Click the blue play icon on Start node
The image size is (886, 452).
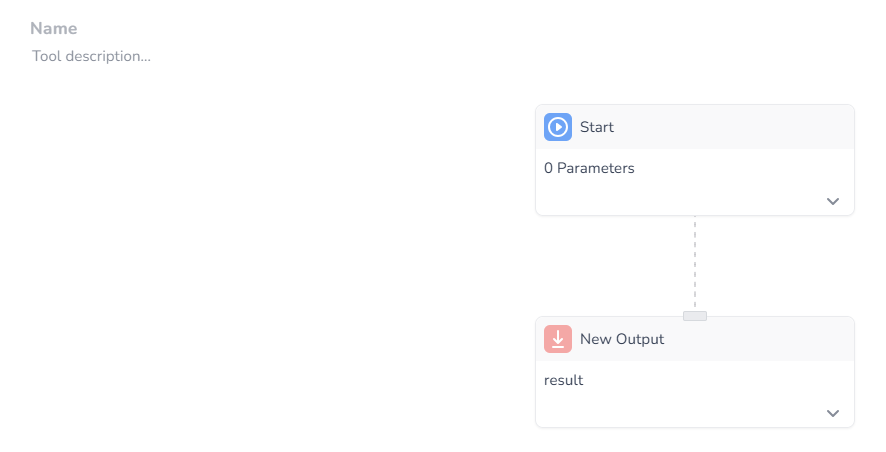[558, 127]
